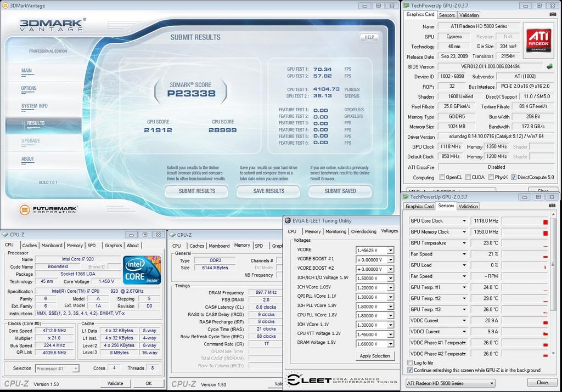The width and height of the screenshot is (562, 392).
Task: Click the 3DMark Vantage logo in the sidebar
Action: click(x=51, y=25)
